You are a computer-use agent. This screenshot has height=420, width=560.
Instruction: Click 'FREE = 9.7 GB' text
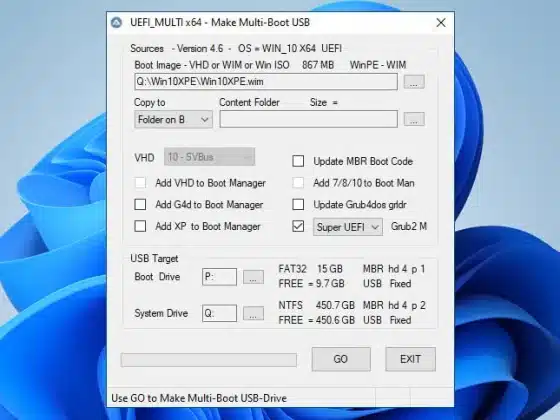coord(311,284)
